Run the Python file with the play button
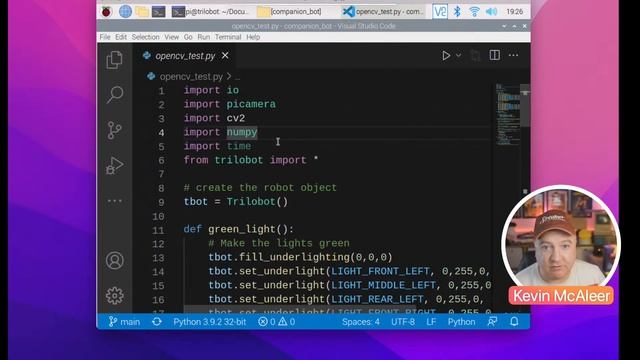The image size is (640, 360). pyautogui.click(x=446, y=56)
